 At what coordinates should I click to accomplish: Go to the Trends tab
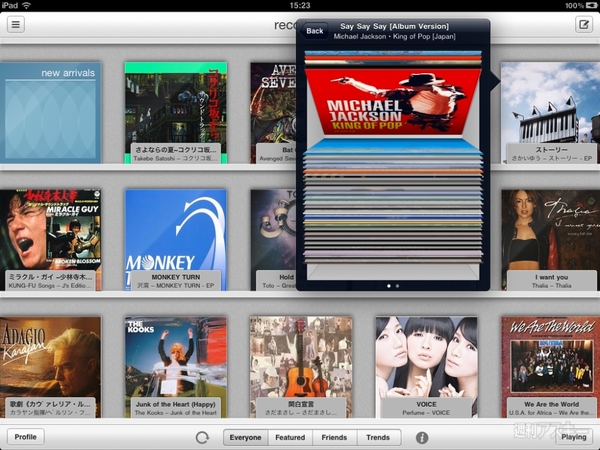379,437
